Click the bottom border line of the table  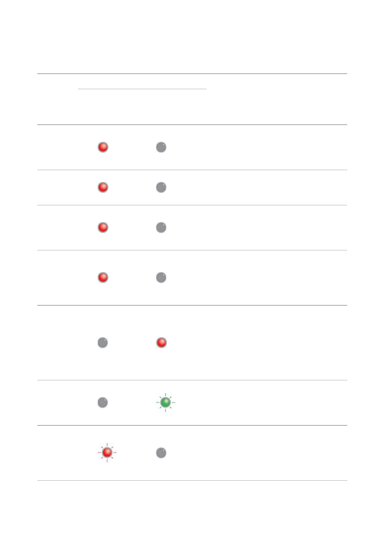pos(192,480)
